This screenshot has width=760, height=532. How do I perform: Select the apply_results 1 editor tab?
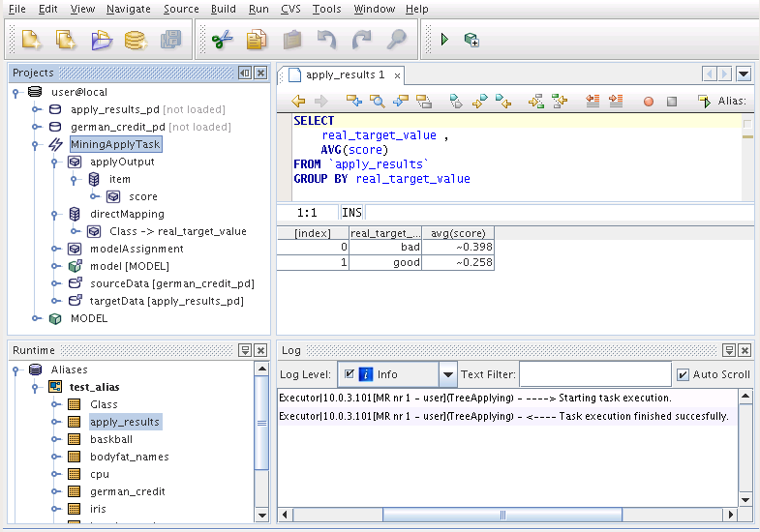[x=341, y=74]
